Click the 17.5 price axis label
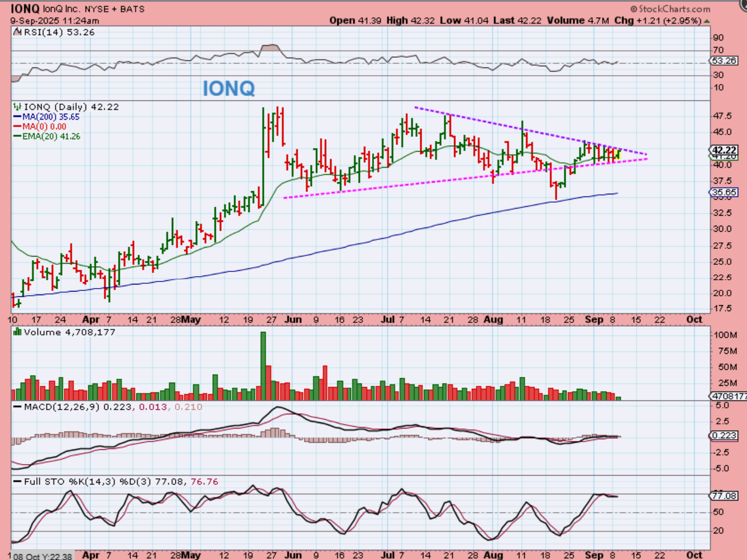This screenshot has height=560, width=747. (723, 309)
